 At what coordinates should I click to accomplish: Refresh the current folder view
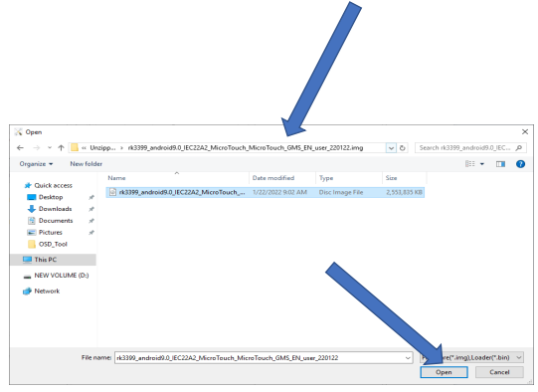tap(403, 148)
